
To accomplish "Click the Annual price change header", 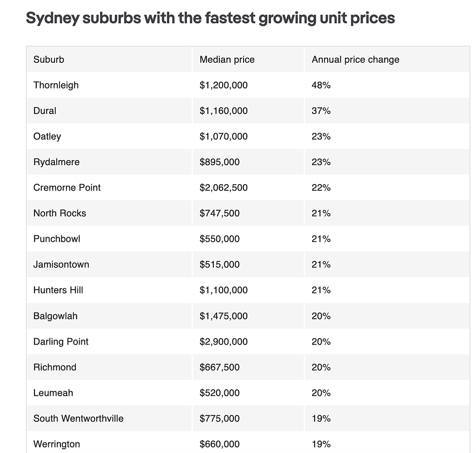I will (x=355, y=60).
